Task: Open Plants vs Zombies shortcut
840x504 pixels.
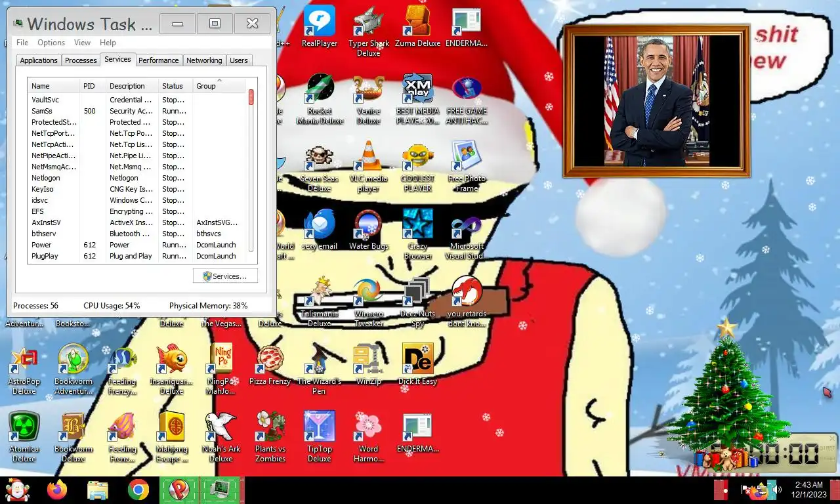Action: [270, 436]
